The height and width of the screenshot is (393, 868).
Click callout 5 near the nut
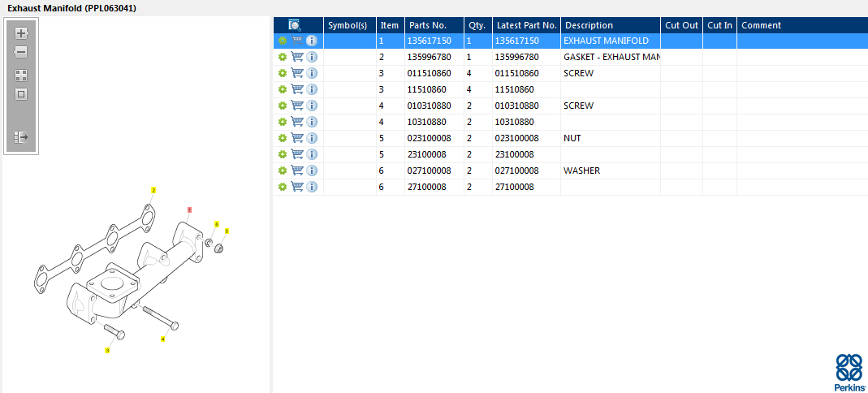tap(227, 231)
